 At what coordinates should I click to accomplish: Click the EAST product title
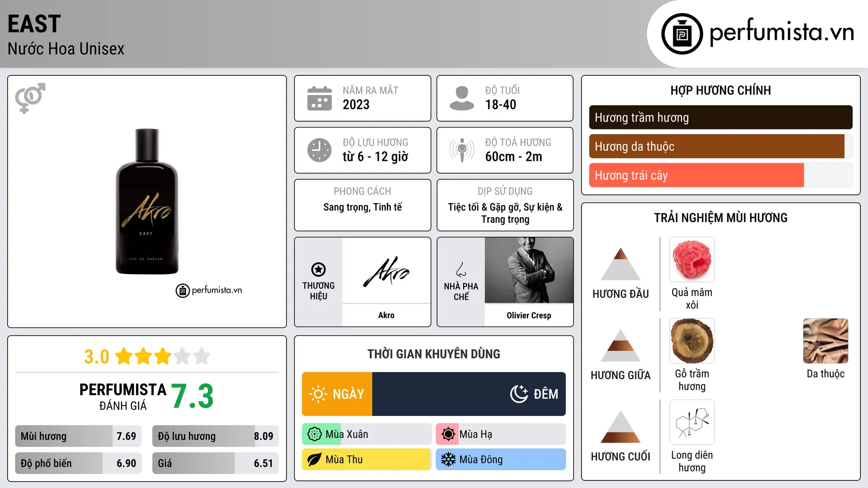point(34,24)
